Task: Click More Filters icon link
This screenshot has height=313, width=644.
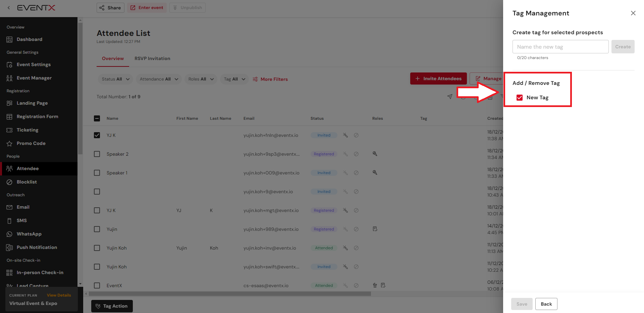Action: tap(255, 79)
